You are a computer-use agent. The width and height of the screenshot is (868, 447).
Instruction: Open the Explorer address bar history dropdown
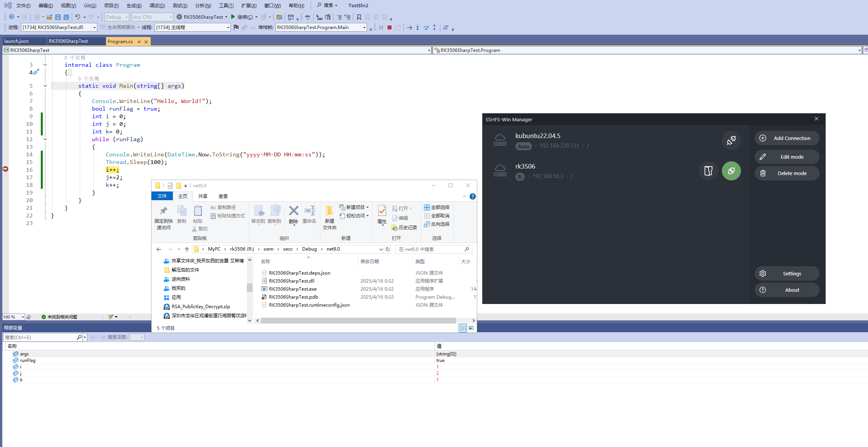381,249
